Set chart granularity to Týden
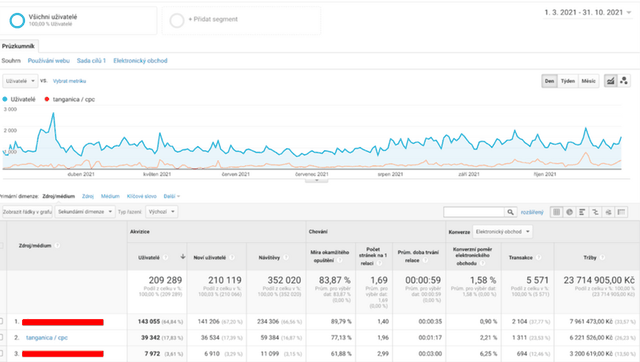This screenshot has width=640, height=362. (567, 81)
